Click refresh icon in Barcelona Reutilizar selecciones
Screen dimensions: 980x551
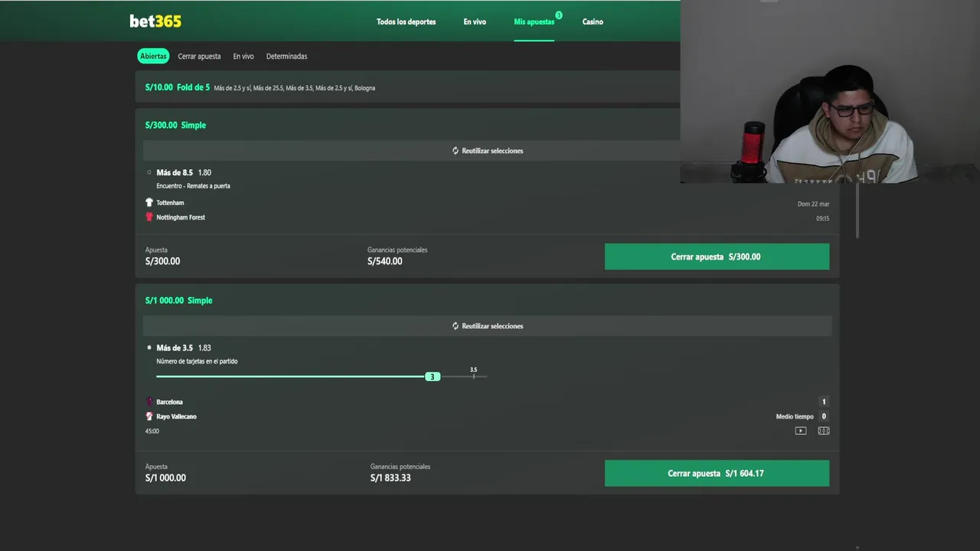pyautogui.click(x=456, y=326)
